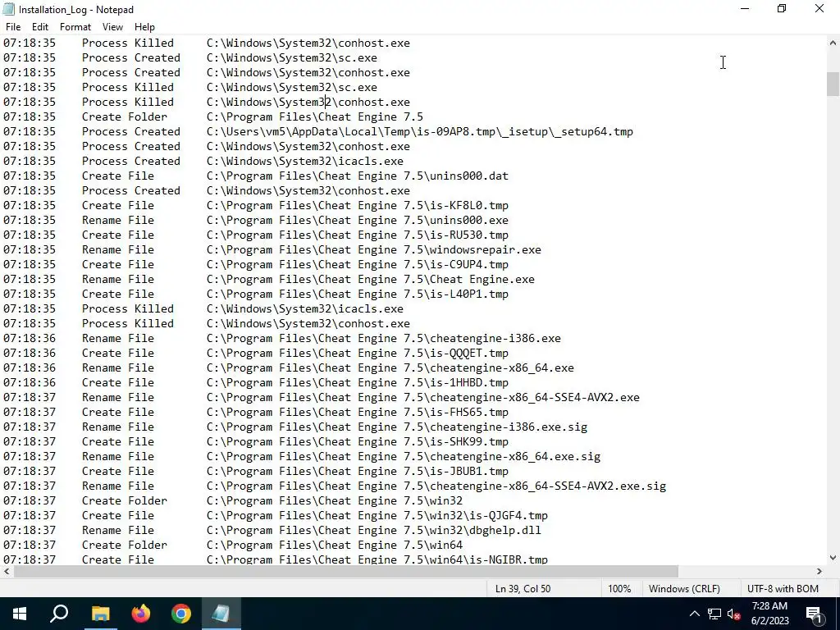Click 'is-KF8L0.tmp' file line
The height and width of the screenshot is (630, 840).
256,206
